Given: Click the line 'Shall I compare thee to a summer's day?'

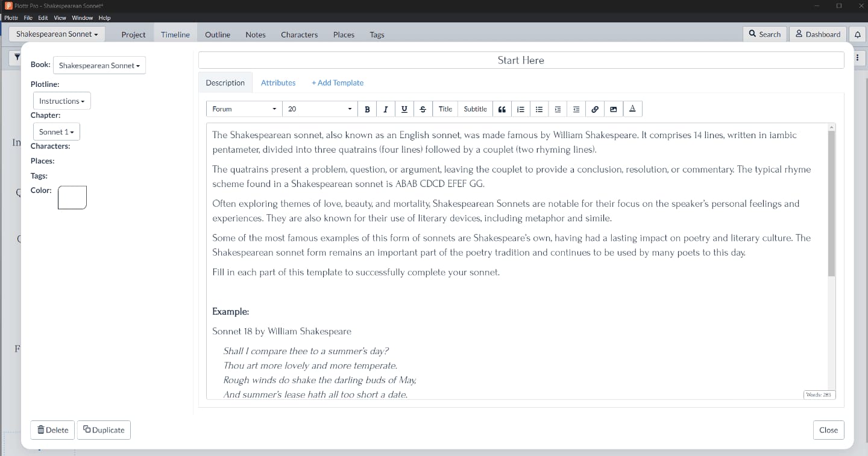Looking at the screenshot, I should coord(306,351).
